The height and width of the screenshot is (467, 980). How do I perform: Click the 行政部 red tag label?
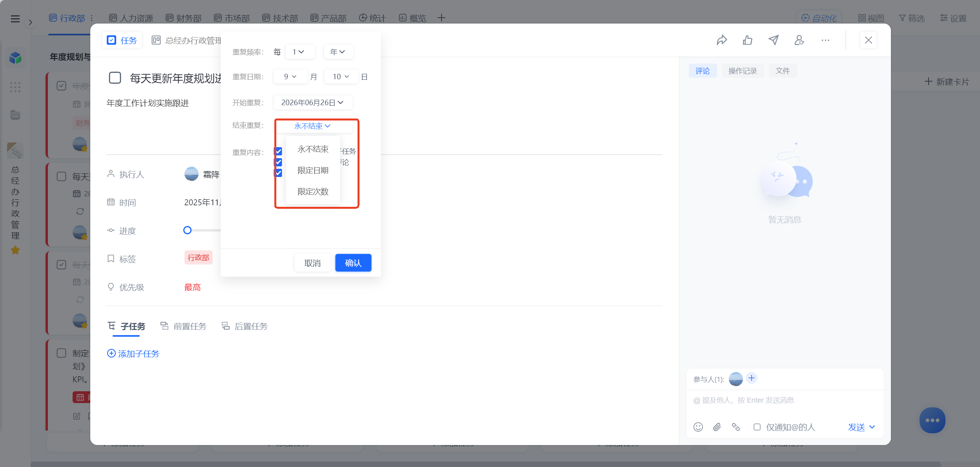pyautogui.click(x=199, y=257)
